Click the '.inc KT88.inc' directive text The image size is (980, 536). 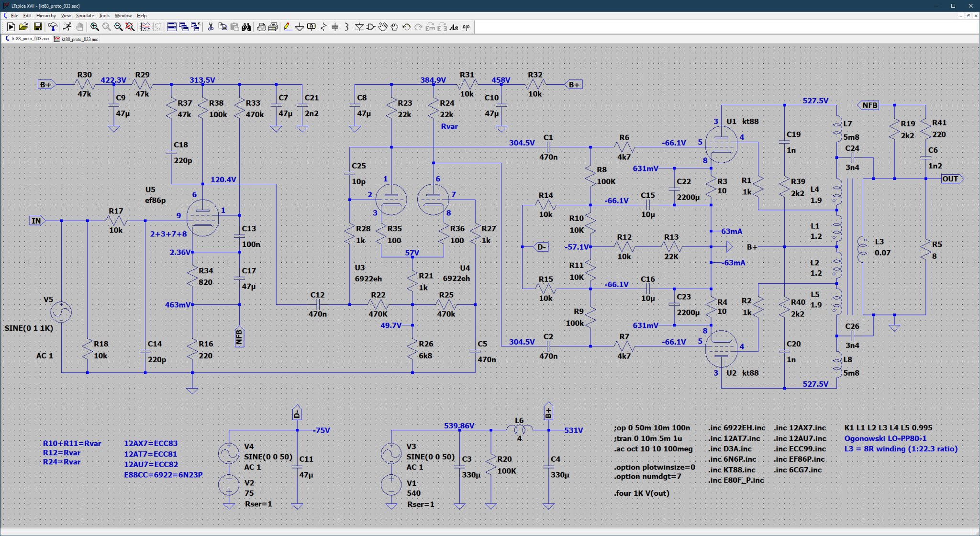point(732,470)
